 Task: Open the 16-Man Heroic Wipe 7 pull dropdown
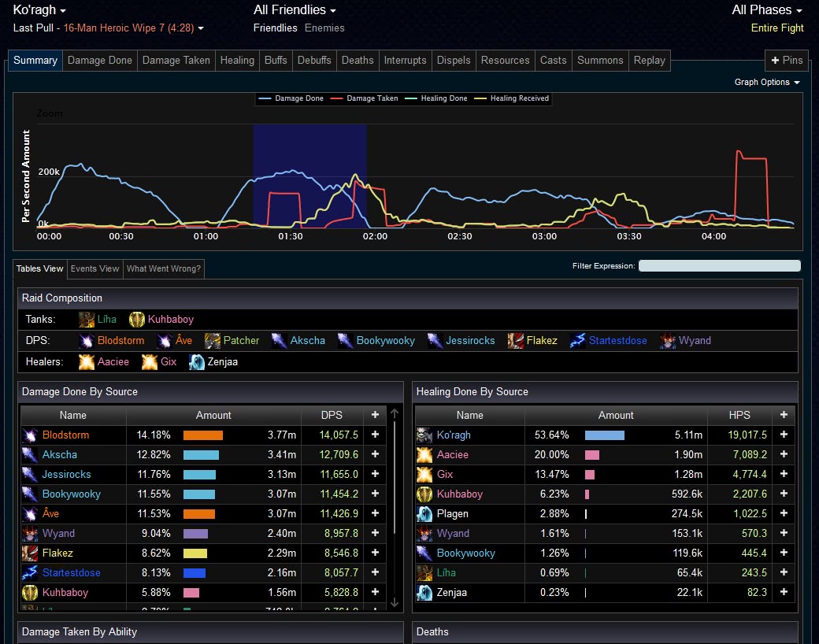[x=133, y=28]
